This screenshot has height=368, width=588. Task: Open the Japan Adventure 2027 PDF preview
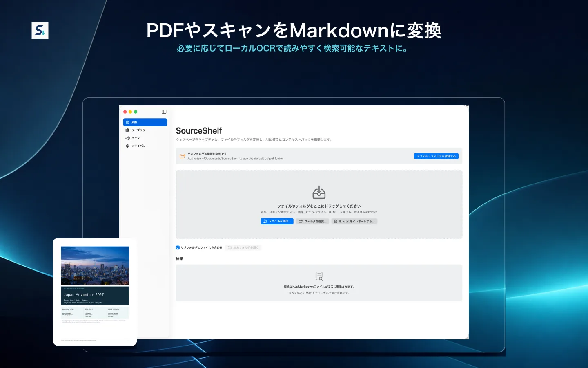95,292
